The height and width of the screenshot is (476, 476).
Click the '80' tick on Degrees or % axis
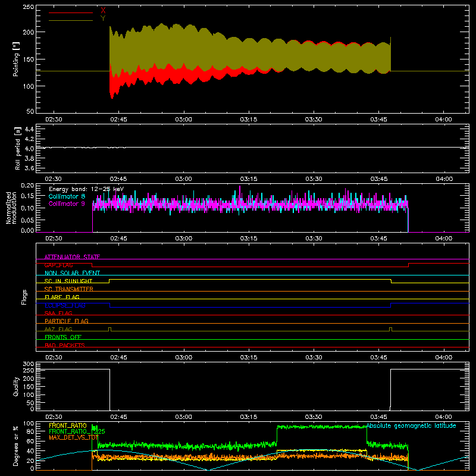tap(30, 431)
